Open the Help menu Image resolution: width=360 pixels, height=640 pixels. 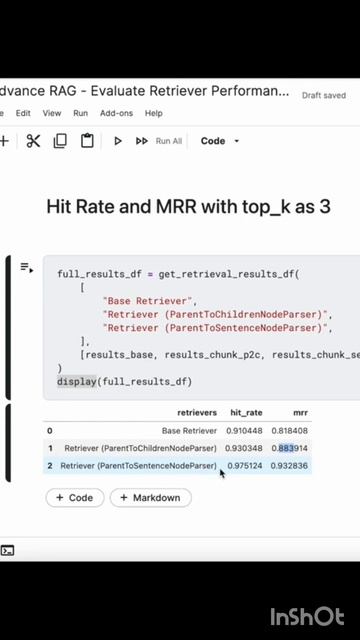tap(153, 113)
